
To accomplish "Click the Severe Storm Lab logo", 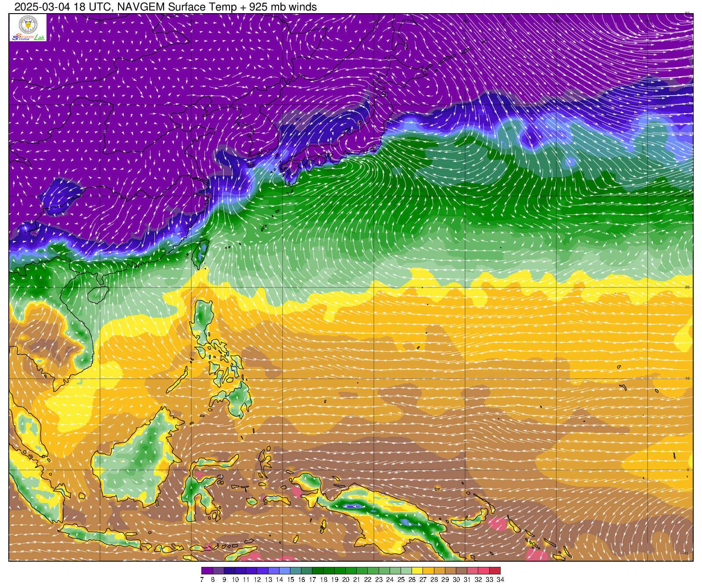I will click(28, 28).
